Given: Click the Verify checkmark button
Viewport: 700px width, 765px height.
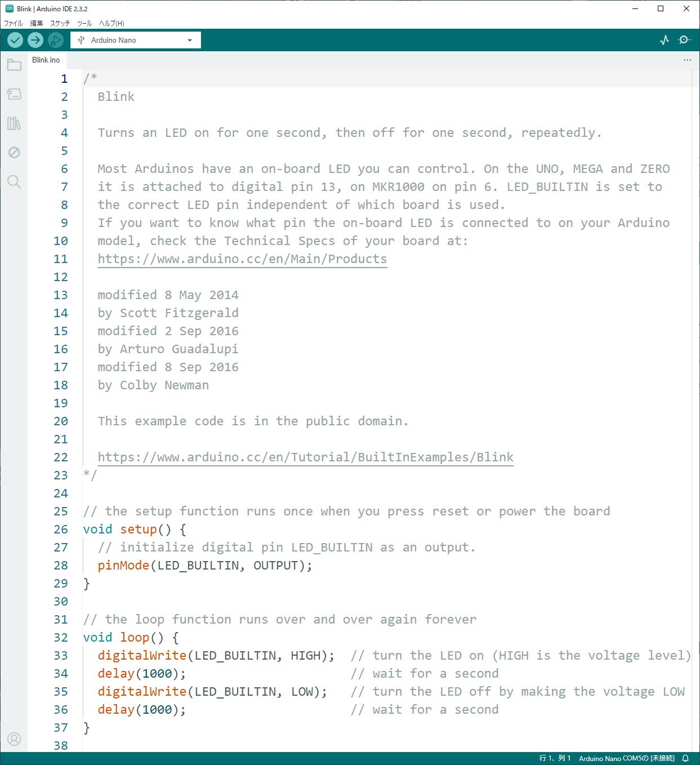Looking at the screenshot, I should point(15,40).
